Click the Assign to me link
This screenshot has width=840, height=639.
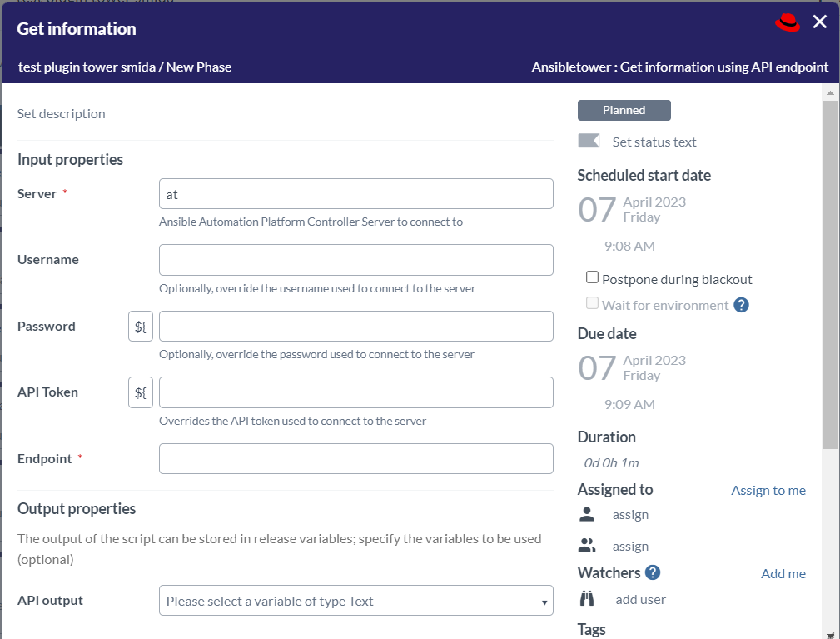point(768,490)
